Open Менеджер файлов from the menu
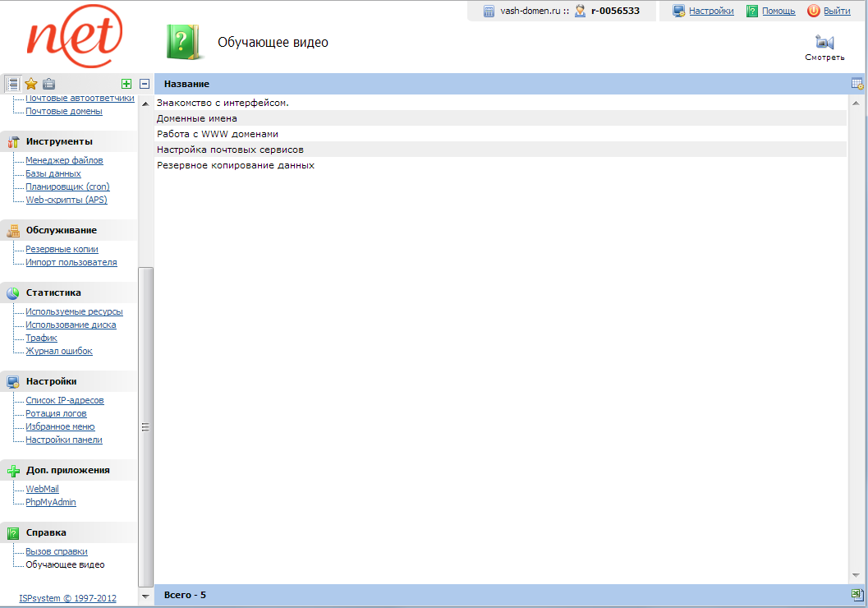The height and width of the screenshot is (608, 868). (64, 160)
